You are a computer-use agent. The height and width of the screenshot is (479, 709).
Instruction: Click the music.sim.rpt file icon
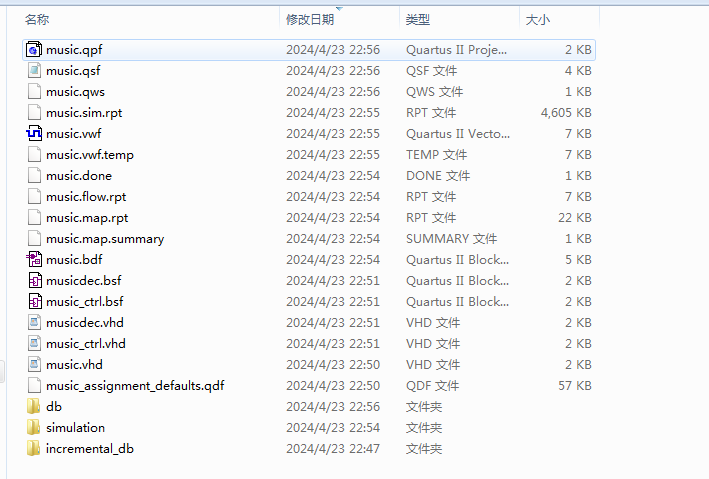pos(34,113)
